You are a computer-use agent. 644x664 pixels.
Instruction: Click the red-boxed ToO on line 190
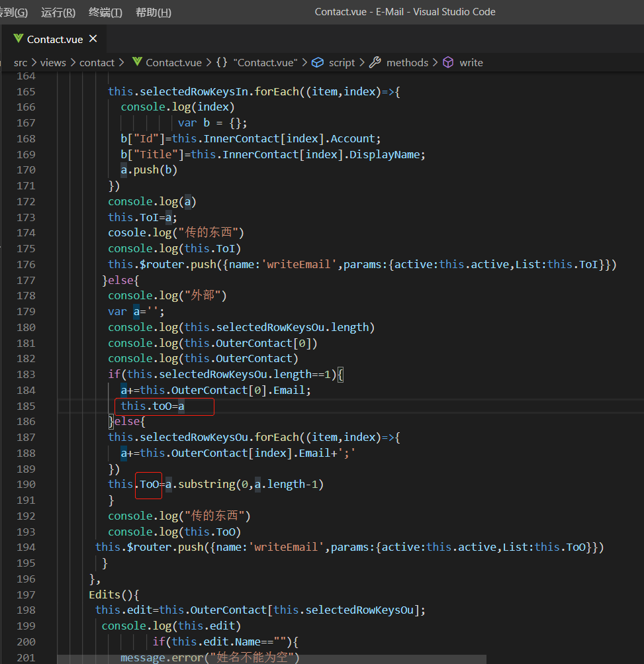pyautogui.click(x=149, y=485)
